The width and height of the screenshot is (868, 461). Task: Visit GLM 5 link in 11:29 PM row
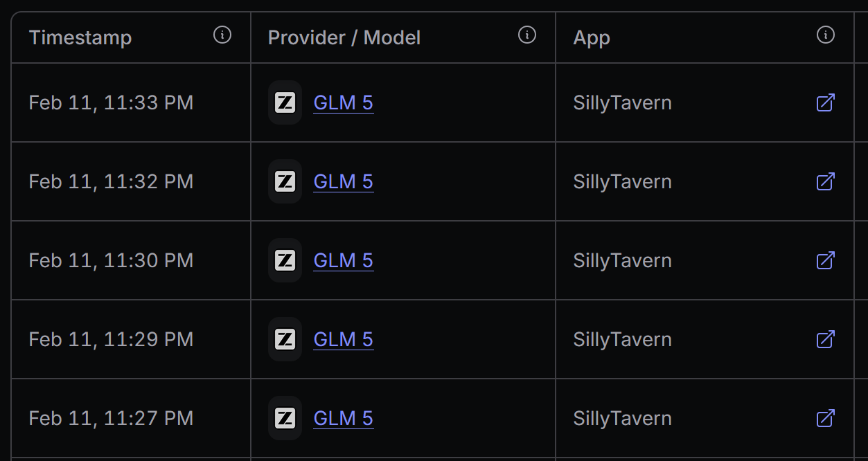pyautogui.click(x=343, y=340)
